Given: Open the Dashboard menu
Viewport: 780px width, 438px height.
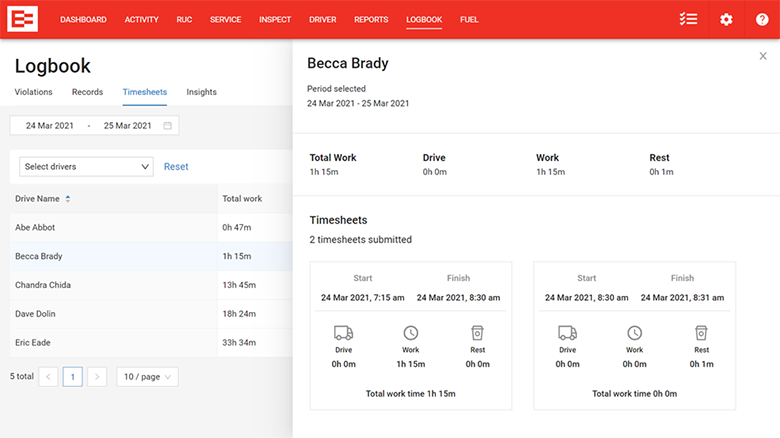Looking at the screenshot, I should pos(83,19).
